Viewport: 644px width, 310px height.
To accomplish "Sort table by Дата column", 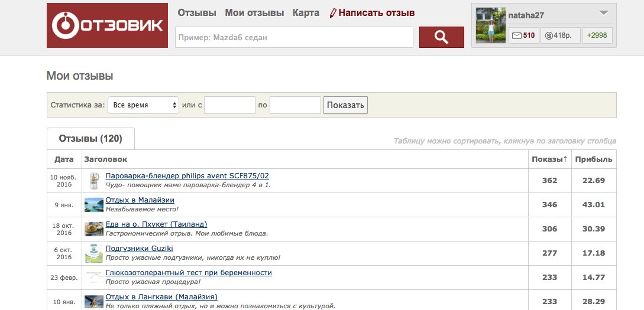I will click(x=64, y=159).
